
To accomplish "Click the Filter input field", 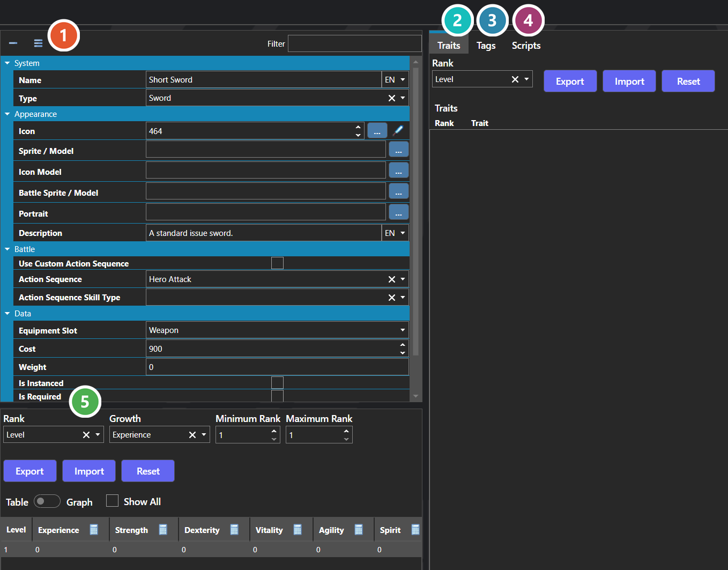I will pyautogui.click(x=354, y=43).
